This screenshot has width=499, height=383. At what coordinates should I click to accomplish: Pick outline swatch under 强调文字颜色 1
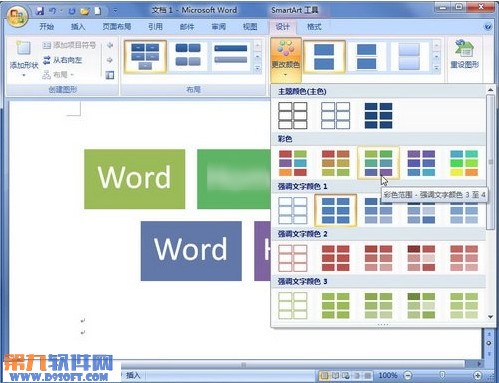[293, 210]
